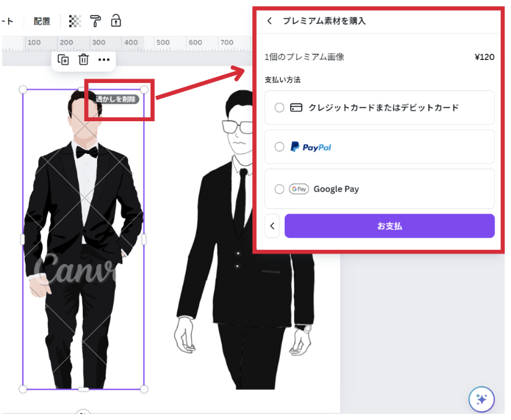Click the bottom-center resize handle of the tuxedo image
The width and height of the screenshot is (511, 420).
point(84,389)
